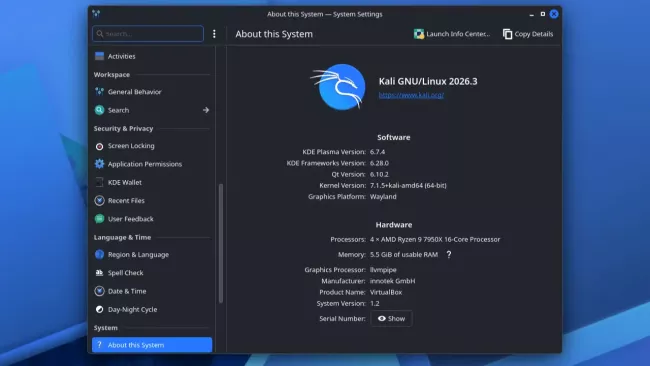Viewport: 650px width, 366px height.
Task: Open the Day-Night Cycle icon
Action: 99,309
